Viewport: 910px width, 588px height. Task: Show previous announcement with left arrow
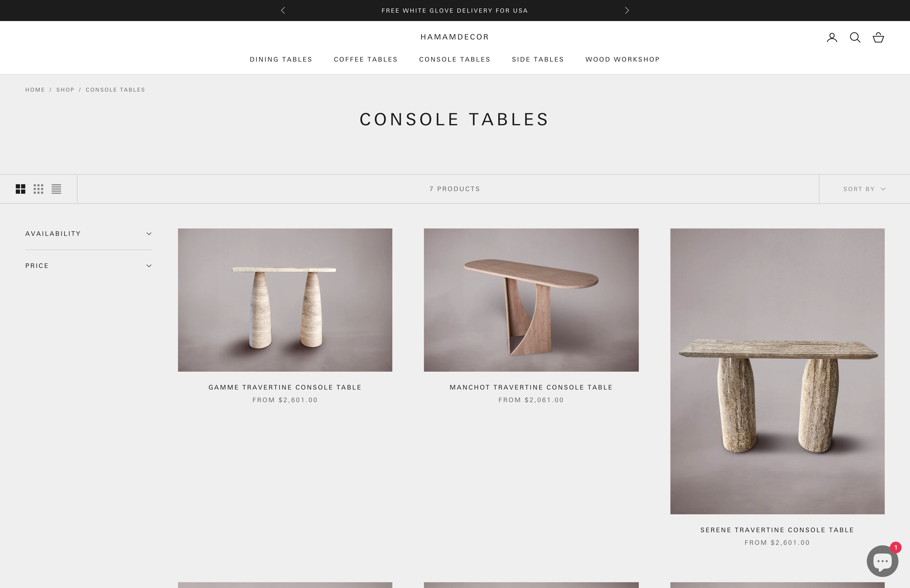283,10
